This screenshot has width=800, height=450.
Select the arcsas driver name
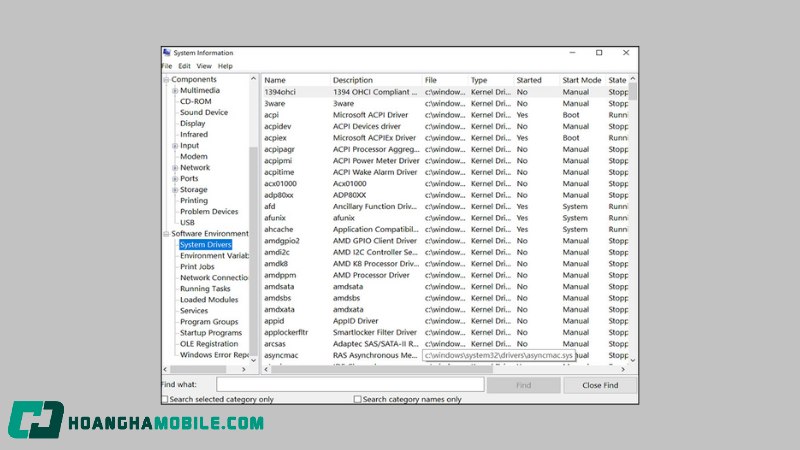click(274, 344)
